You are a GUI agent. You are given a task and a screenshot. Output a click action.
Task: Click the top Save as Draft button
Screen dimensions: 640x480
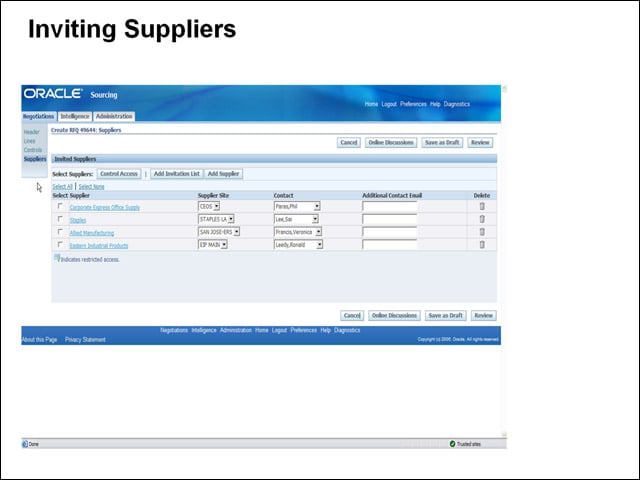pos(442,142)
